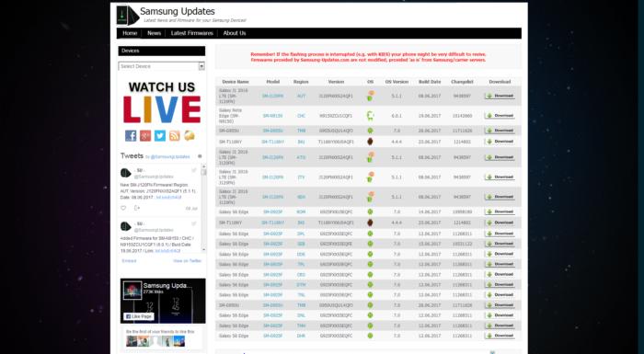
Task: Open the Google+ social icon
Action: click(145, 135)
